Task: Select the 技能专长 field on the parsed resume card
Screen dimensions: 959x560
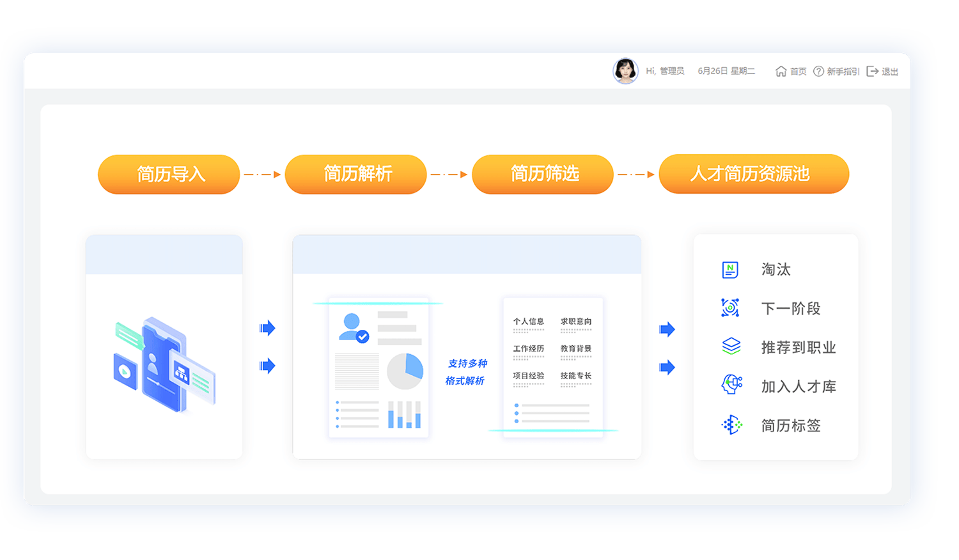Action: (x=575, y=377)
